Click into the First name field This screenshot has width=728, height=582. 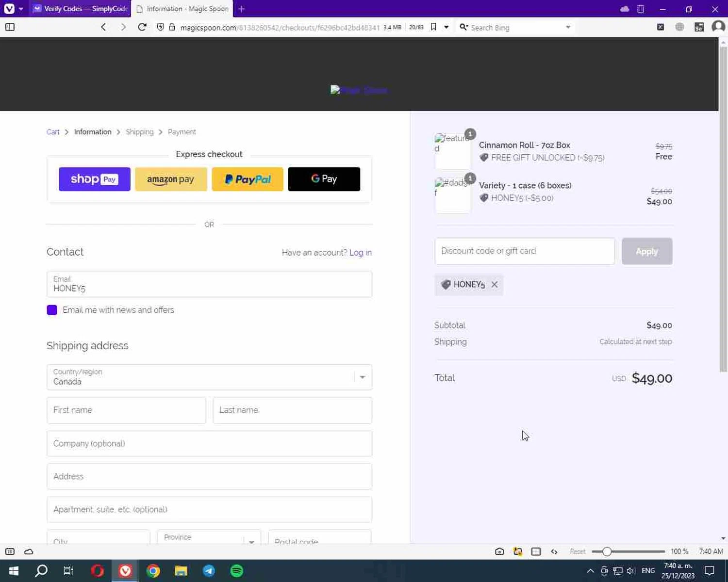(126, 410)
